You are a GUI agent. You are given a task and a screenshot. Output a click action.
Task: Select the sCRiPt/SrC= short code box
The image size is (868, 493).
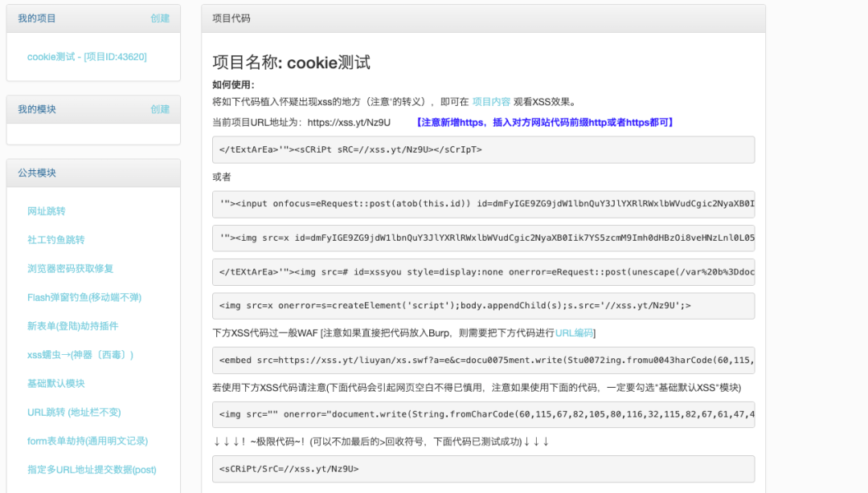click(x=483, y=469)
